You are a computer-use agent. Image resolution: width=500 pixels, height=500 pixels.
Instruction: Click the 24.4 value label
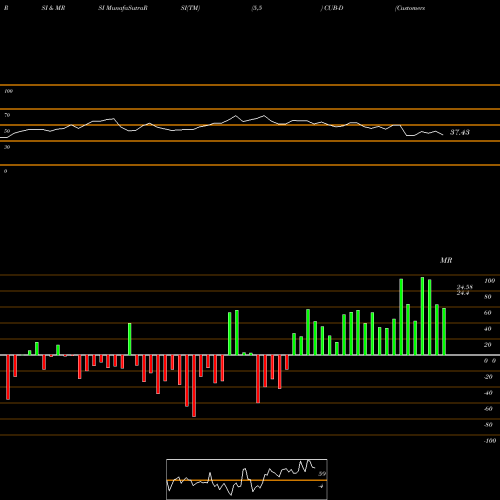pos(463,293)
